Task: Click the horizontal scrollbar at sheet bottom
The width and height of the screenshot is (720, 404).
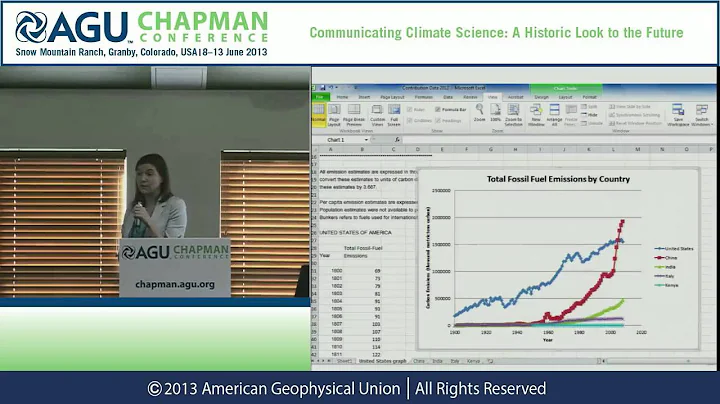Action: click(x=658, y=361)
